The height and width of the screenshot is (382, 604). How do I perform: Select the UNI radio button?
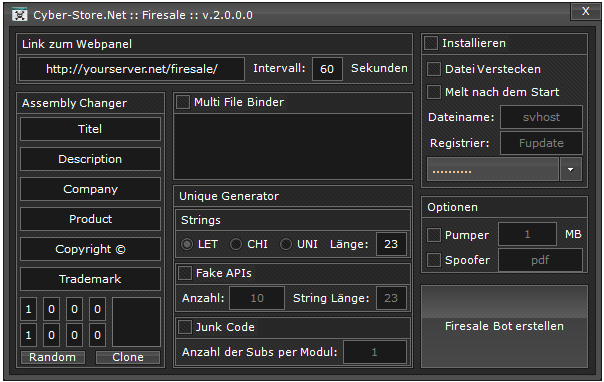pos(286,244)
